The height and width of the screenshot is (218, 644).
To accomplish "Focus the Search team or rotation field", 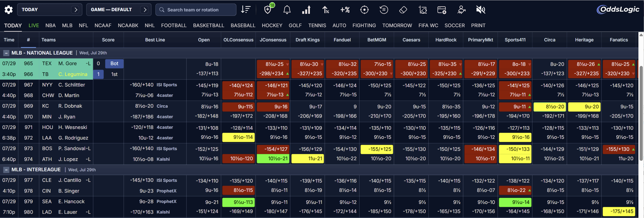I will 196,10.
